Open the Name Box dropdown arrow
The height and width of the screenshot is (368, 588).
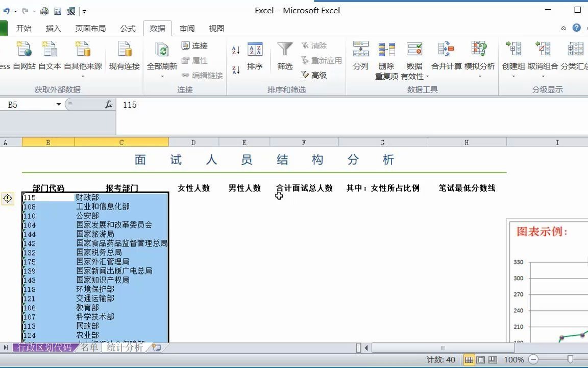point(58,105)
